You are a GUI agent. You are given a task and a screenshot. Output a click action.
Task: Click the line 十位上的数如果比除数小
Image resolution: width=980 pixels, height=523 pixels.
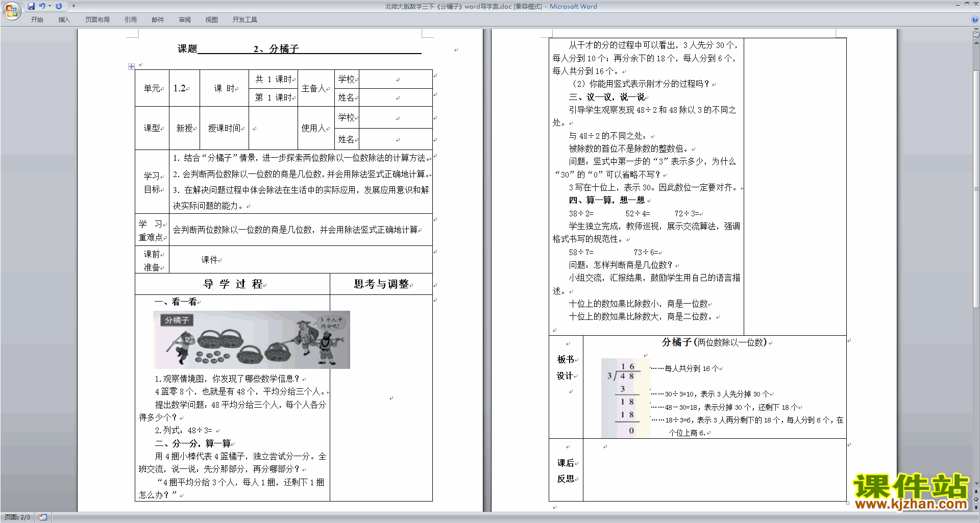pos(638,304)
